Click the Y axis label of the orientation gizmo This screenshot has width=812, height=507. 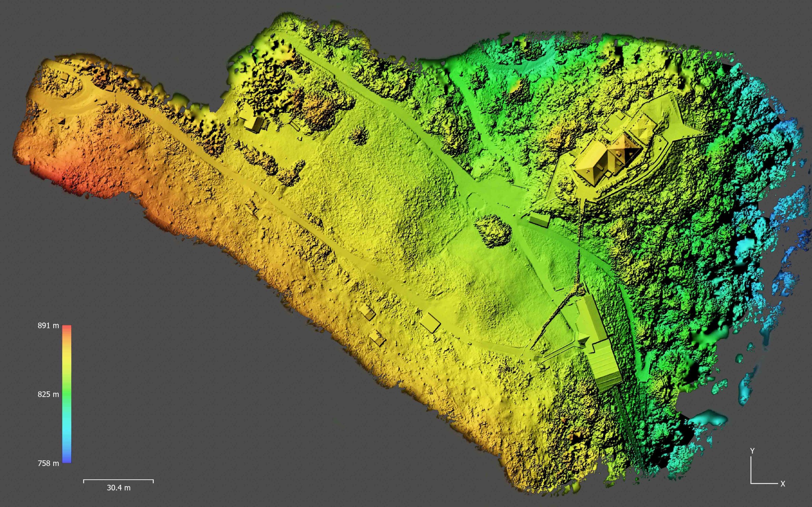(752, 451)
